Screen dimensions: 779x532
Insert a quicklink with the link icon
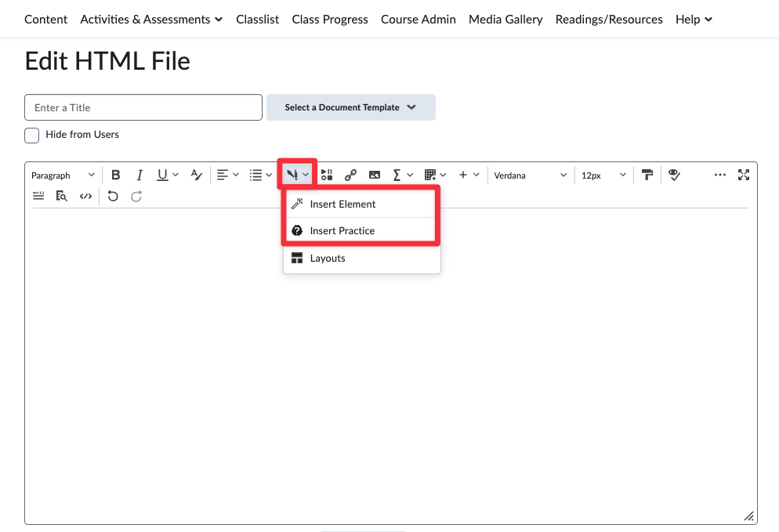(350, 176)
